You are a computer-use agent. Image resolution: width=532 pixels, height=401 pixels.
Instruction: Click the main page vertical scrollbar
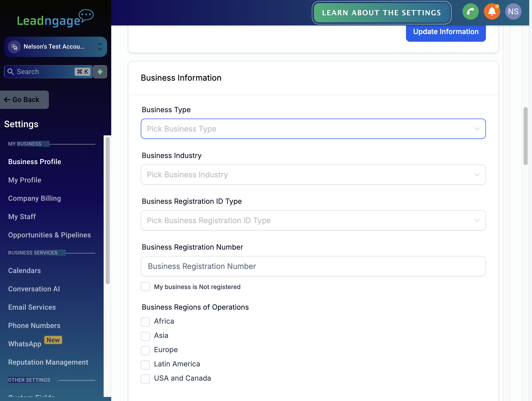tap(525, 136)
